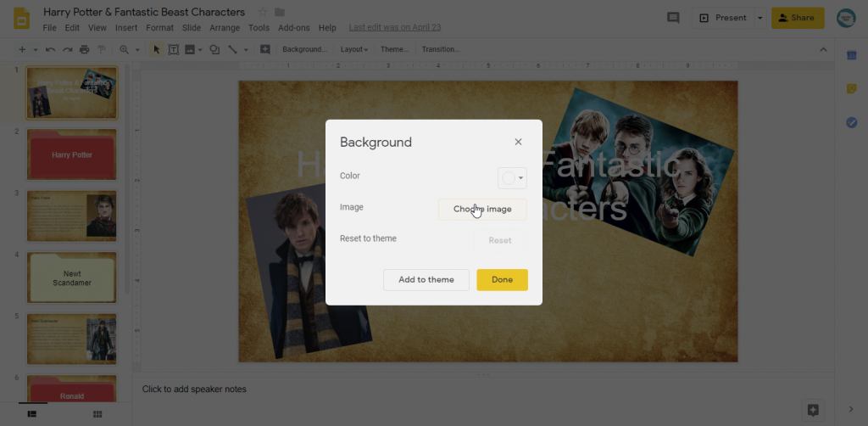Screen dimensions: 868x426
Task: Collapse the toolbar with the up chevron
Action: (x=823, y=49)
